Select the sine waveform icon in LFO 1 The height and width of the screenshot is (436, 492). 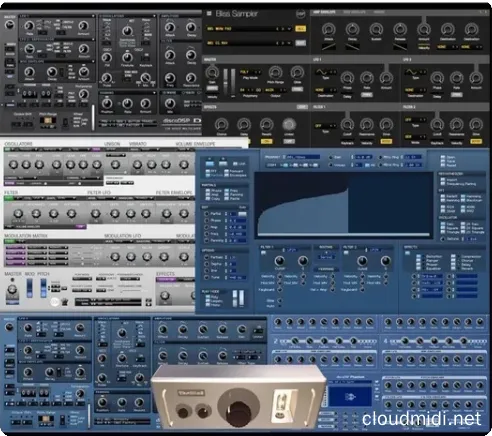(322, 72)
